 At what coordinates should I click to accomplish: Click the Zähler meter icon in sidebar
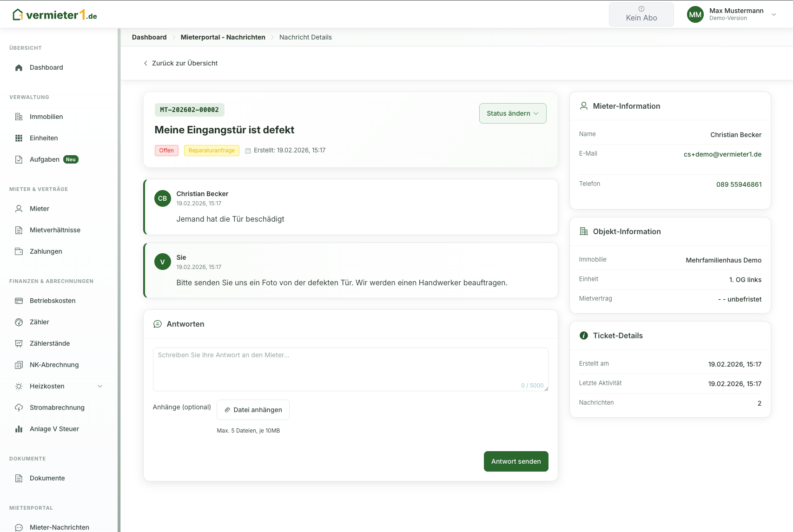coord(19,322)
